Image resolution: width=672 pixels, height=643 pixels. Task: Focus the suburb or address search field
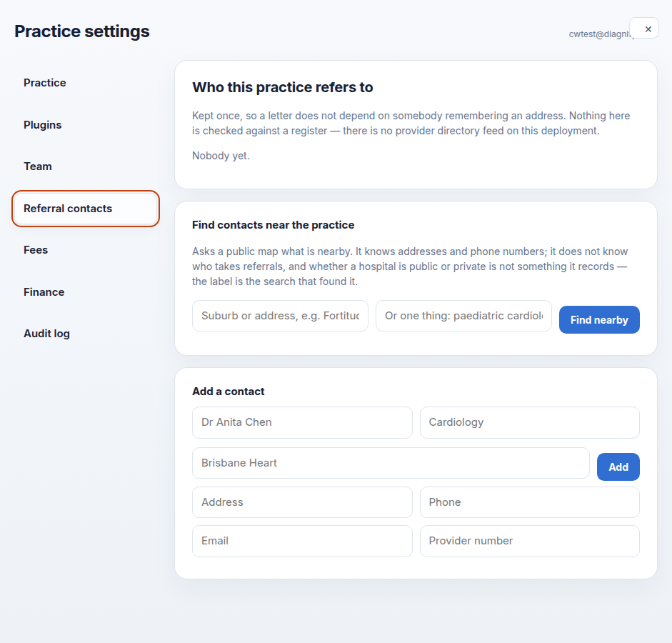click(280, 316)
